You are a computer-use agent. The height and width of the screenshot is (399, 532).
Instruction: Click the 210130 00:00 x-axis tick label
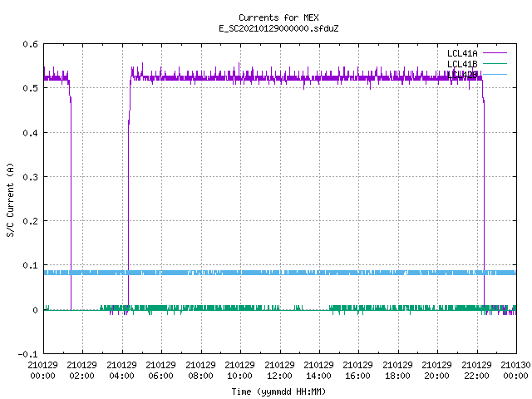coord(515,370)
